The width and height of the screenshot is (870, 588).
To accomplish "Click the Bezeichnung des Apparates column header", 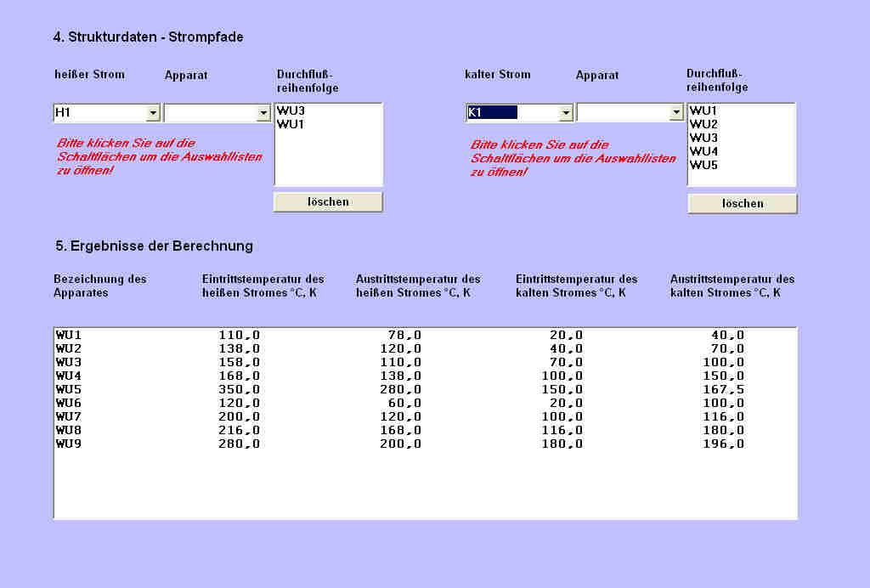I will [x=100, y=286].
